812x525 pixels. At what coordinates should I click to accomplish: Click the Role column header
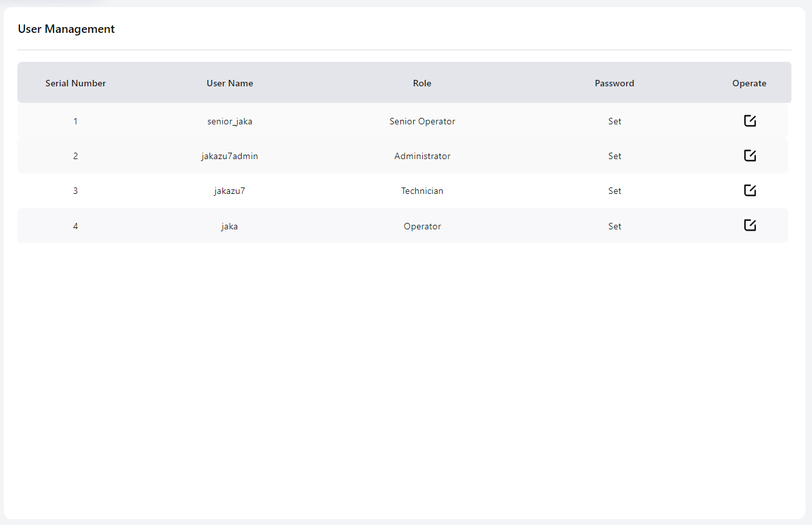(x=422, y=83)
